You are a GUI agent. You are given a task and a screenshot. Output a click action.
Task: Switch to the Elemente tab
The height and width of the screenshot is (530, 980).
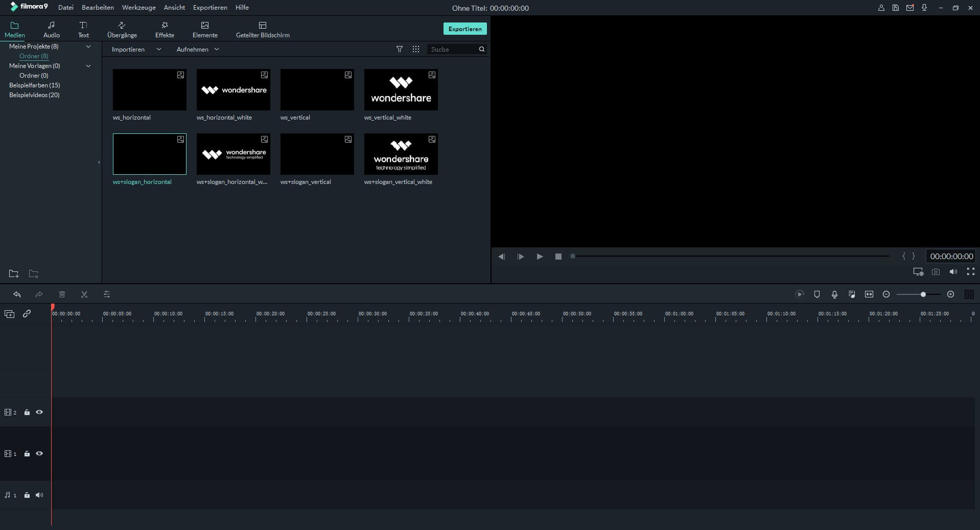click(x=205, y=30)
